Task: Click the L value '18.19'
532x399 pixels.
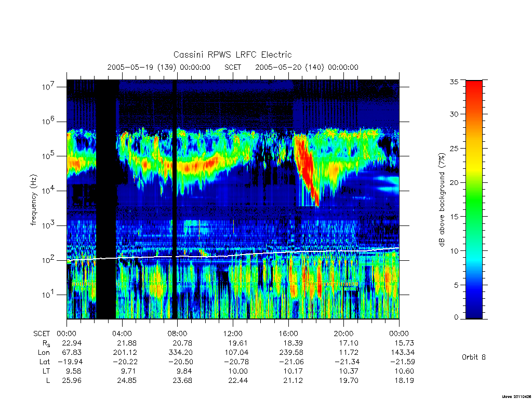Action: click(404, 381)
